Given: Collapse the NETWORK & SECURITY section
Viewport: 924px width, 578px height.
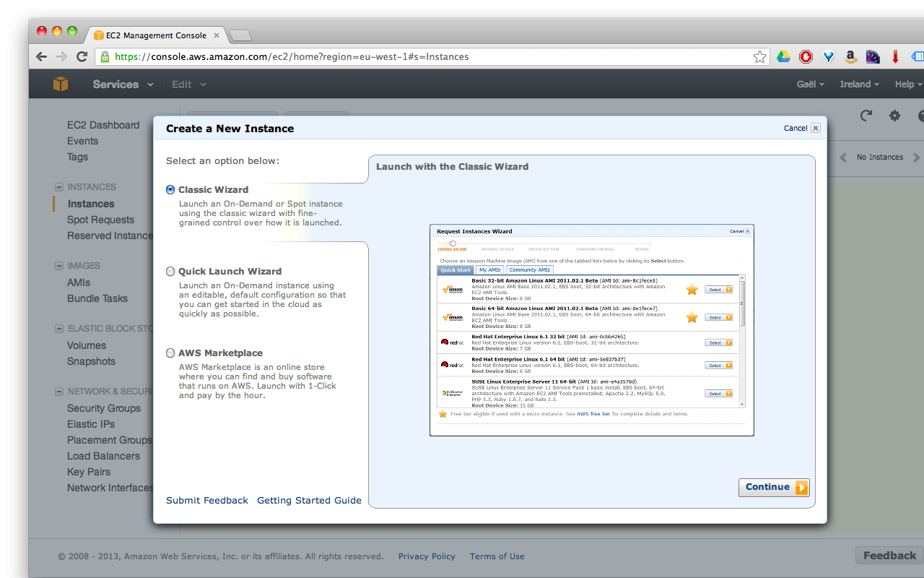Looking at the screenshot, I should click(x=58, y=392).
